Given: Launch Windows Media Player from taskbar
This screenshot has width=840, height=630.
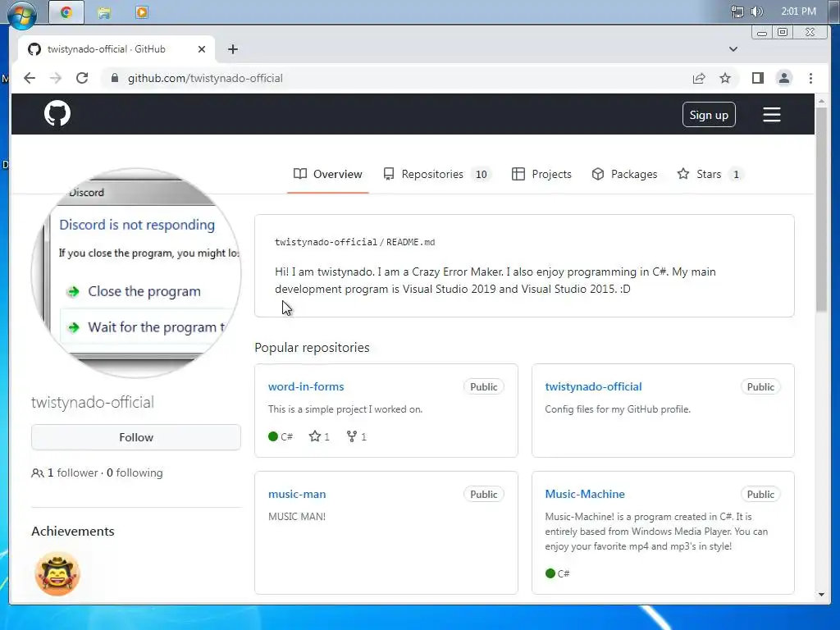Looking at the screenshot, I should pos(142,12).
